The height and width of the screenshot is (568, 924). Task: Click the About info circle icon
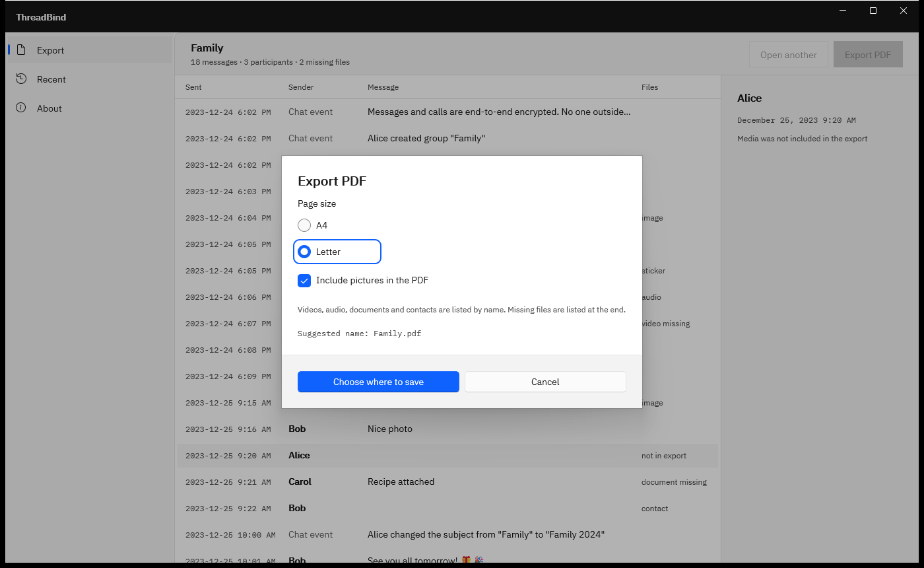21,108
